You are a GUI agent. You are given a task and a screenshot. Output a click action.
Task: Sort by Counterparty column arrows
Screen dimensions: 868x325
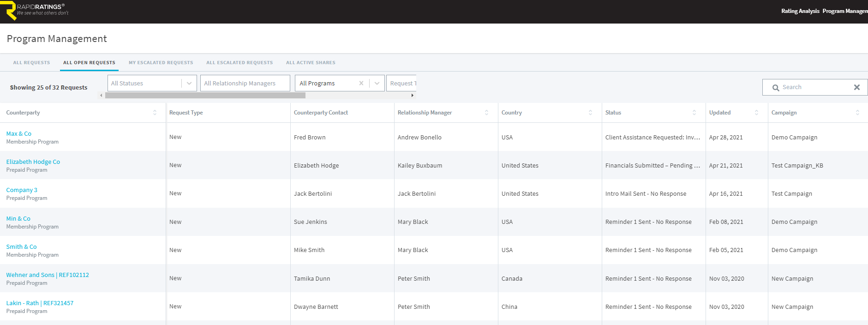[155, 113]
